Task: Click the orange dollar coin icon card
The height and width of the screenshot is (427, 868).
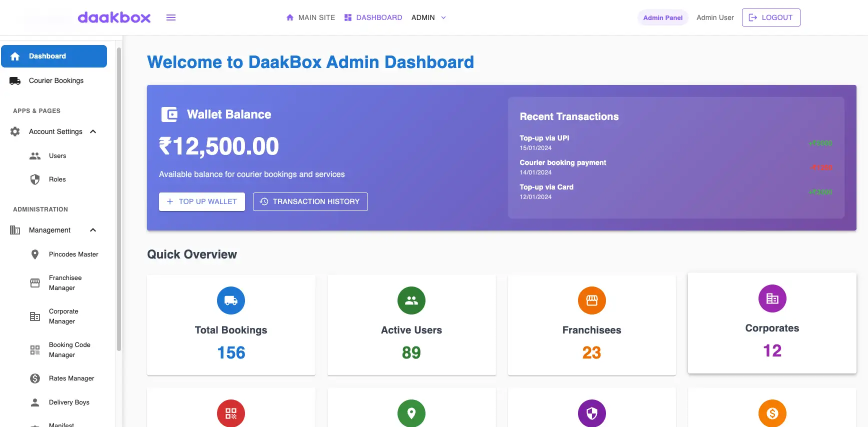Action: click(772, 413)
